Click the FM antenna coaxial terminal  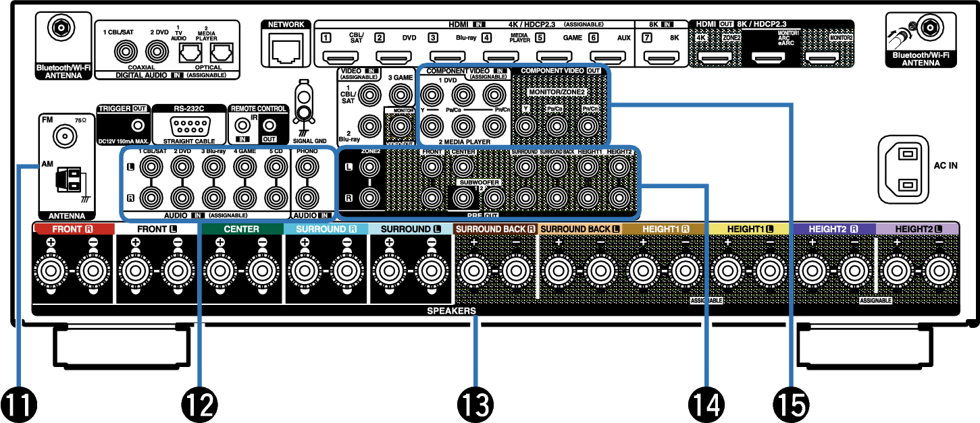64,138
